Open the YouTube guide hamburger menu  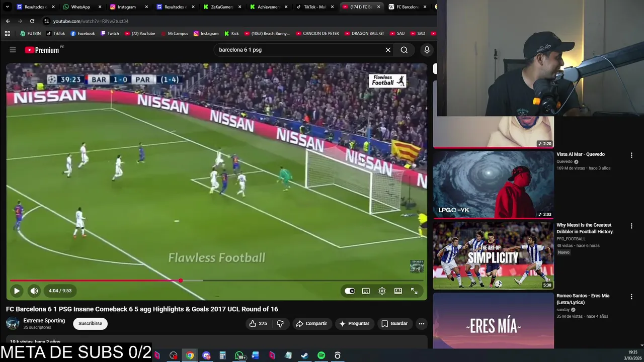[13, 50]
